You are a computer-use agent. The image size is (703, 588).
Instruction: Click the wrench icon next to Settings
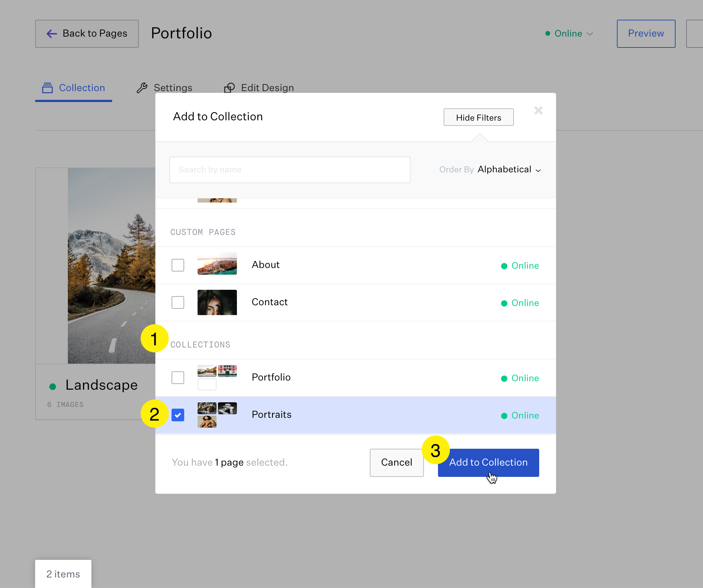[142, 88]
